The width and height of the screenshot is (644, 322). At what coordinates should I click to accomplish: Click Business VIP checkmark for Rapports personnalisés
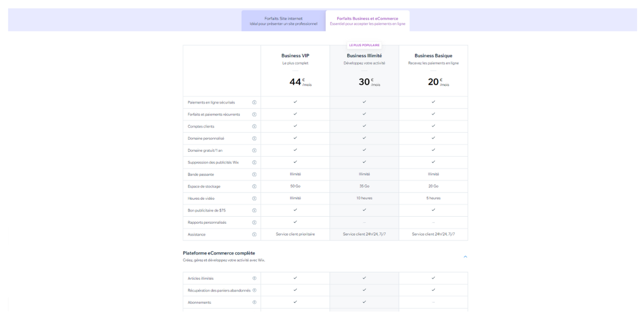pos(295,222)
